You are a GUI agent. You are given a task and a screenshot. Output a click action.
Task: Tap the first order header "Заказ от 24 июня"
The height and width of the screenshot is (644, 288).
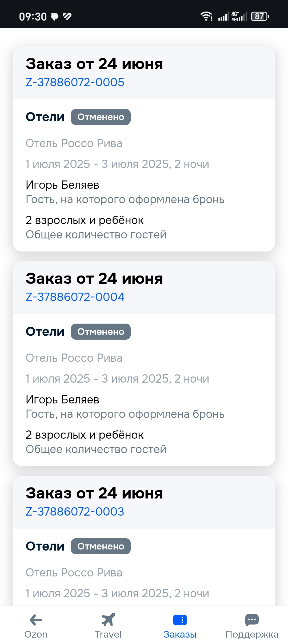tap(94, 64)
